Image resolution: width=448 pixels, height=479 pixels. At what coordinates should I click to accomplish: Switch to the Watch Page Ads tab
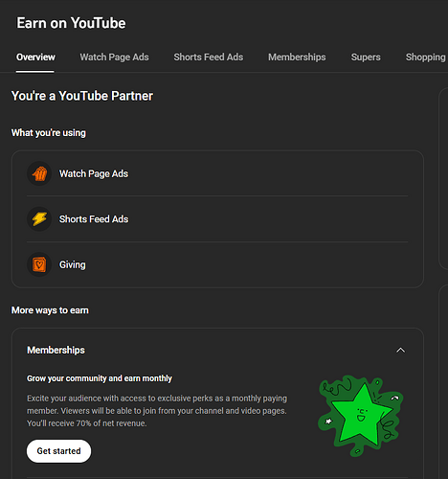[114, 57]
